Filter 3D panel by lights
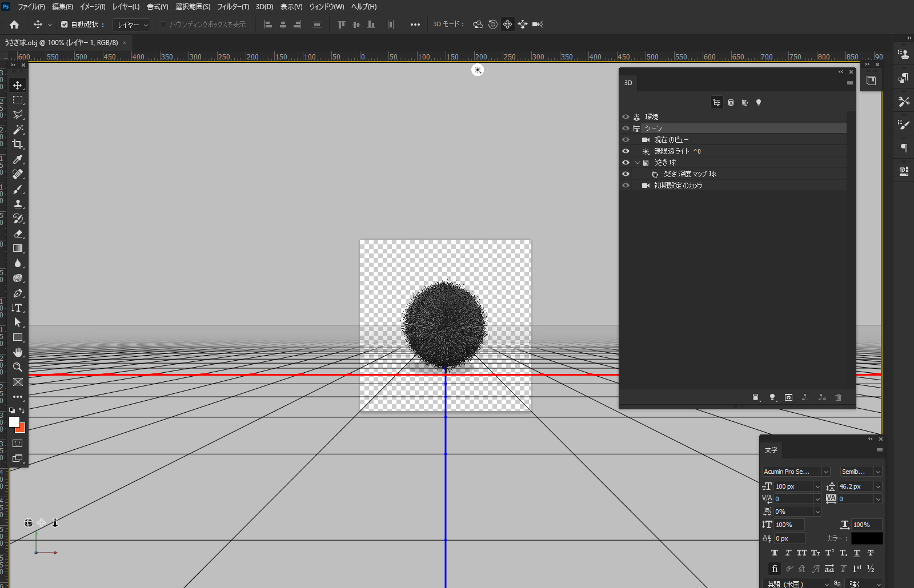 coord(759,103)
